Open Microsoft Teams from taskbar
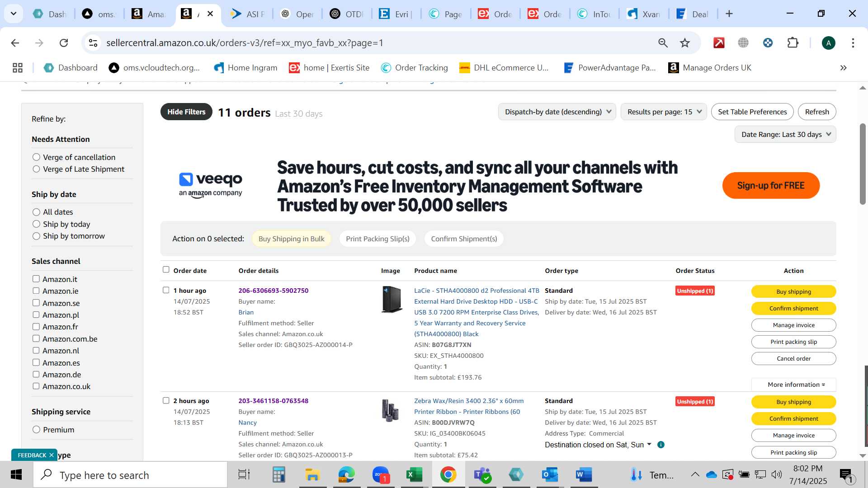This screenshot has width=868, height=488. (x=482, y=475)
